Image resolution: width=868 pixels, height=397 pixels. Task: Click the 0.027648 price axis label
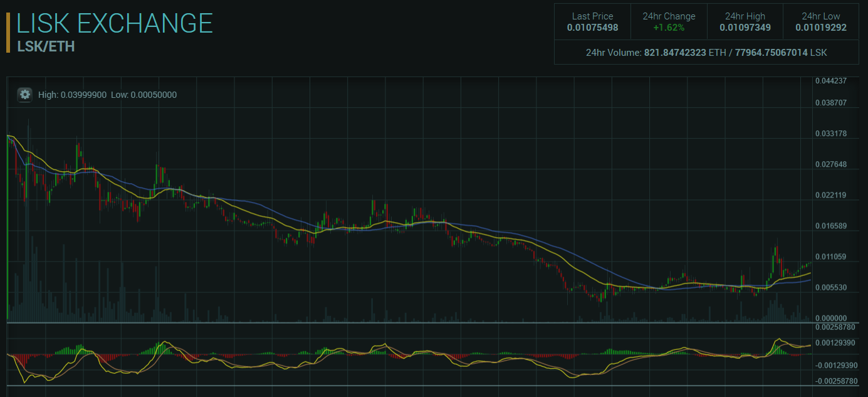coord(831,164)
